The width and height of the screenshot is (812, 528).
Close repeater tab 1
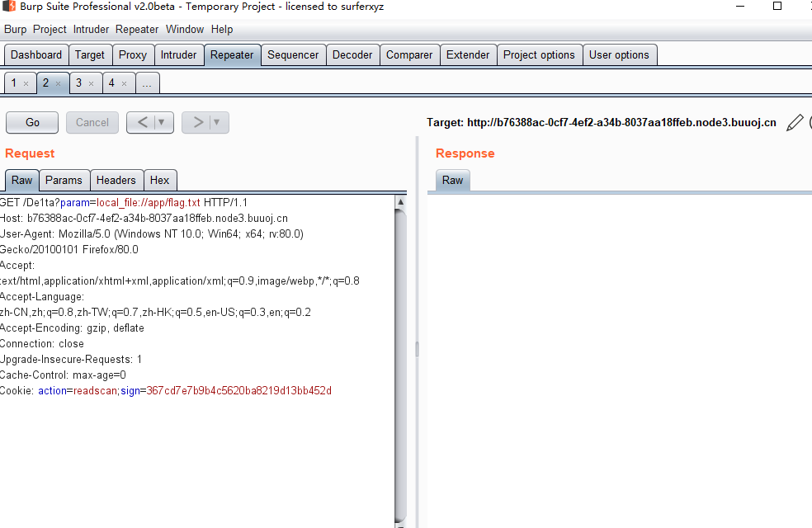tap(26, 83)
